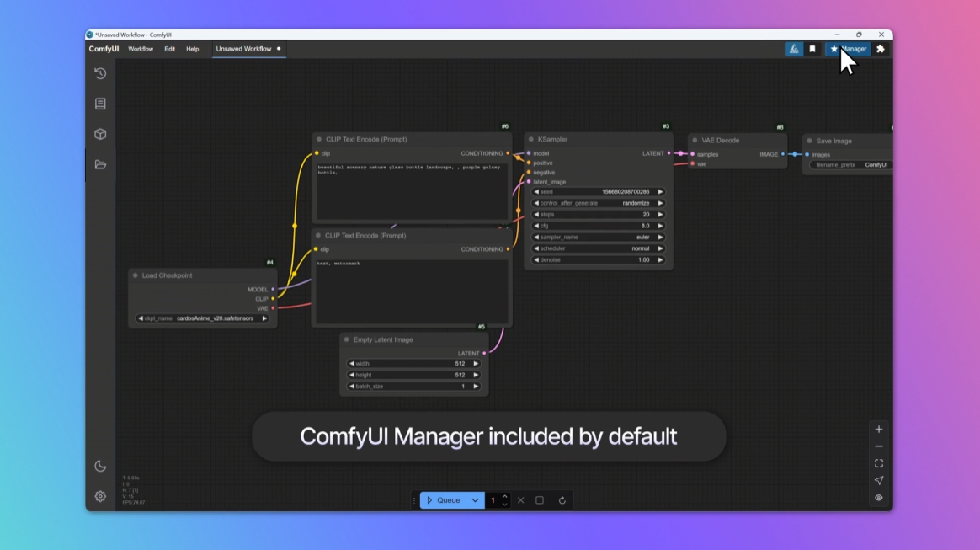The image size is (980, 550).
Task: Open the Help menu
Action: point(193,49)
